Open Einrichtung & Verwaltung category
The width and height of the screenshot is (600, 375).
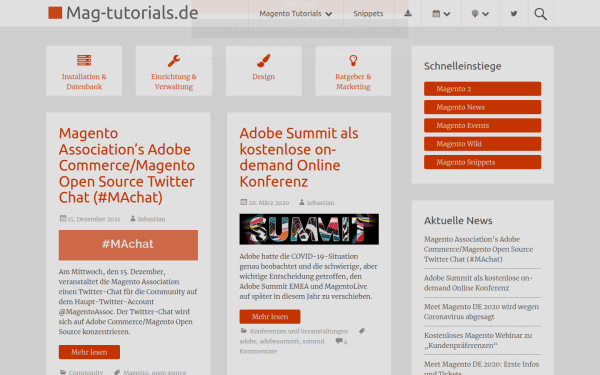[174, 82]
